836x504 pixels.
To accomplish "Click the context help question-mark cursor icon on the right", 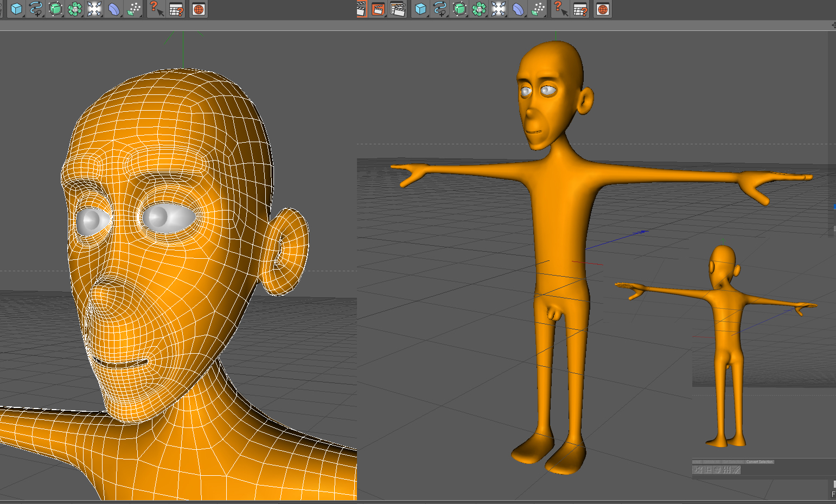I will [x=560, y=9].
